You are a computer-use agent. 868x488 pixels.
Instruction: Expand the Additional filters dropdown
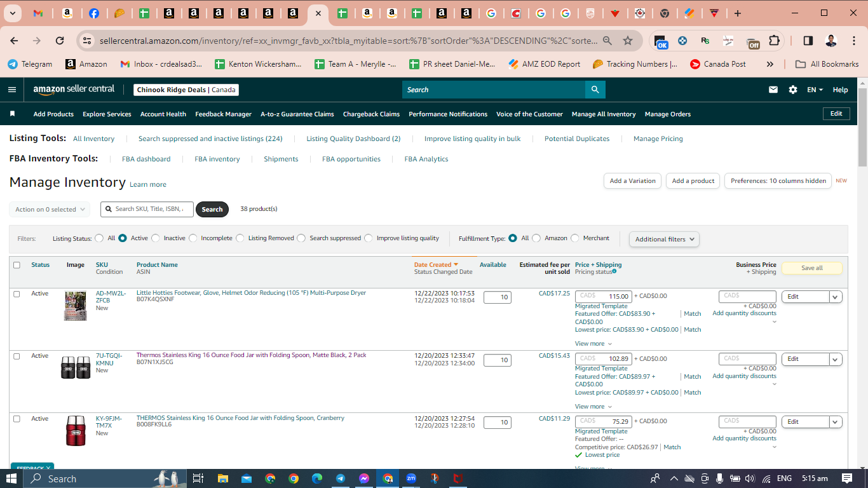[664, 239]
